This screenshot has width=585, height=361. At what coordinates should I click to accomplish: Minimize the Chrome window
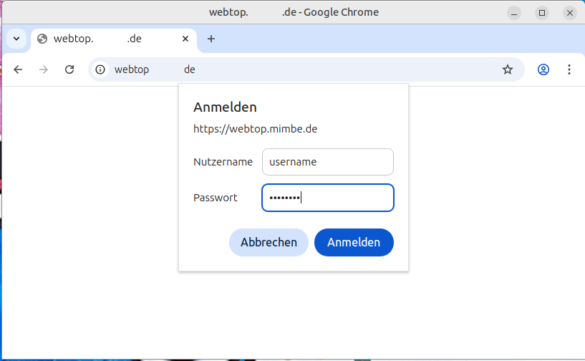click(514, 13)
